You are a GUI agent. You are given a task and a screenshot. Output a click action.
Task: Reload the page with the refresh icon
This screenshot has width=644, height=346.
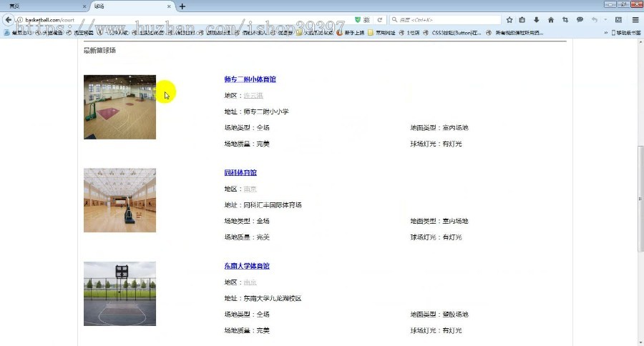click(x=380, y=20)
